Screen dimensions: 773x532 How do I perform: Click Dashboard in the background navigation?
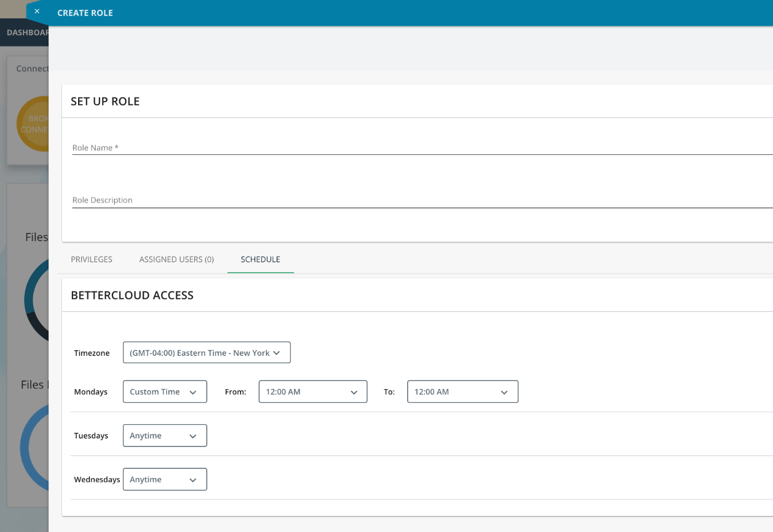(x=28, y=33)
